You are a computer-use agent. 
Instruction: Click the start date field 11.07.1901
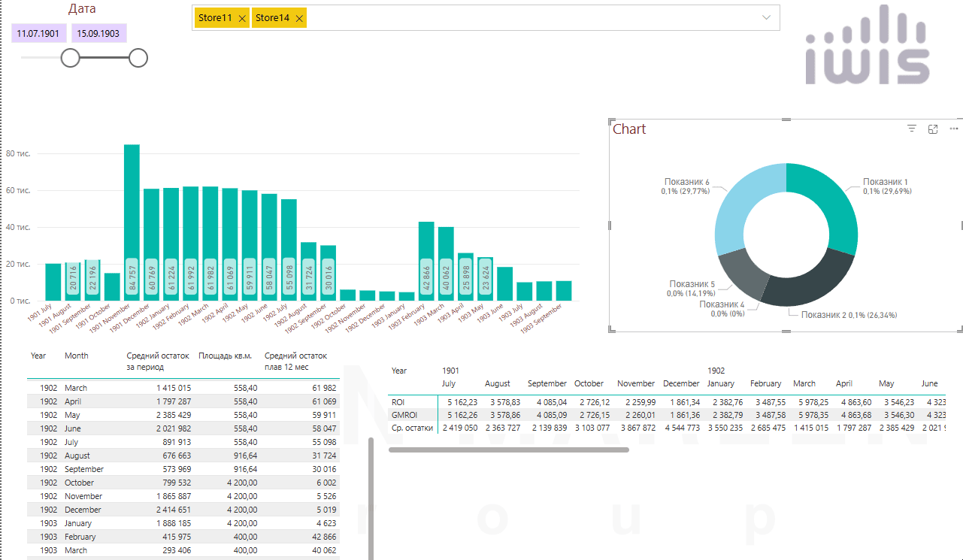click(38, 34)
